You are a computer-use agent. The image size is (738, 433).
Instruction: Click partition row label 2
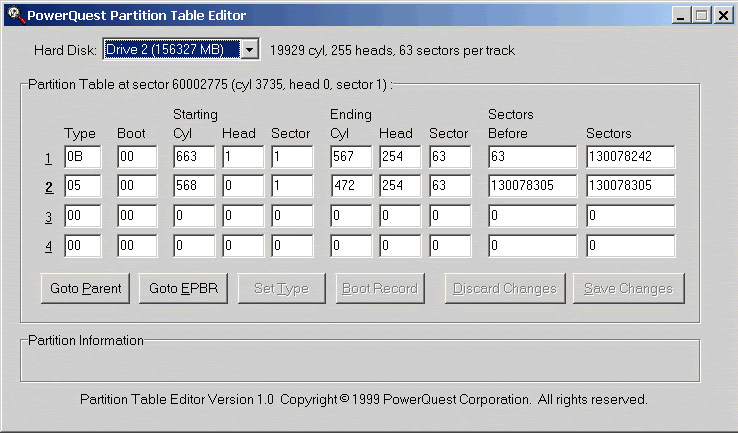coord(48,187)
